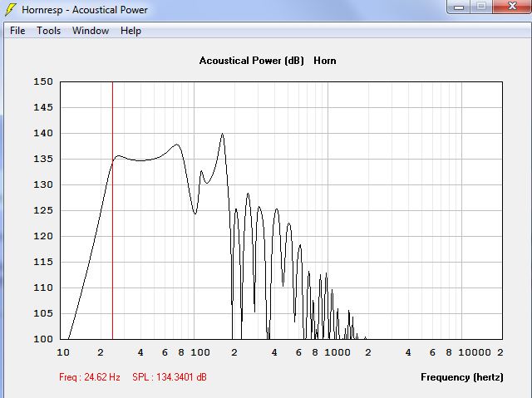The image size is (532, 398).
Task: Open the File menu
Action: 17,31
